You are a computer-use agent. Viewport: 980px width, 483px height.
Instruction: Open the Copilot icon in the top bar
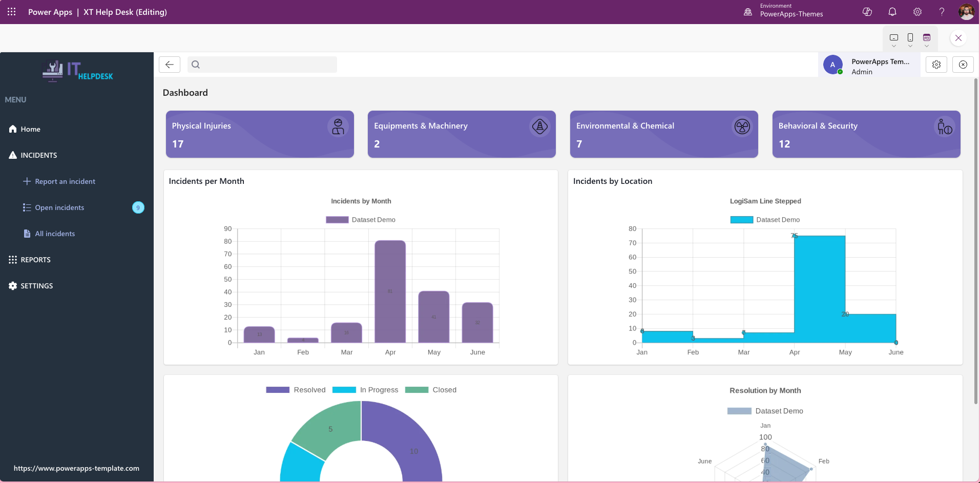(867, 12)
